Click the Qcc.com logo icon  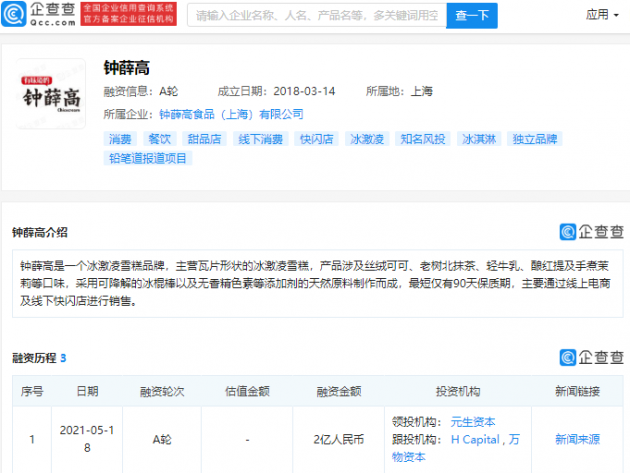[x=14, y=14]
